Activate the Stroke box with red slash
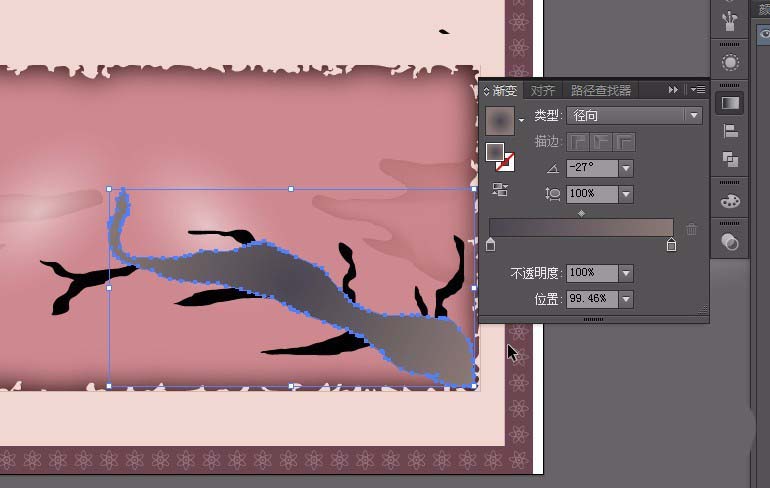The image size is (770, 488). point(505,162)
